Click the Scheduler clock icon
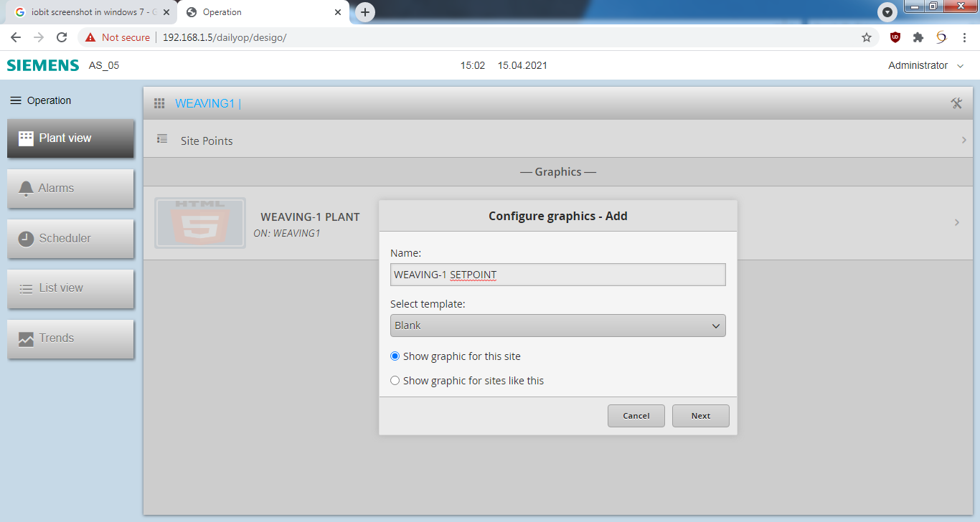980x522 pixels. point(26,239)
